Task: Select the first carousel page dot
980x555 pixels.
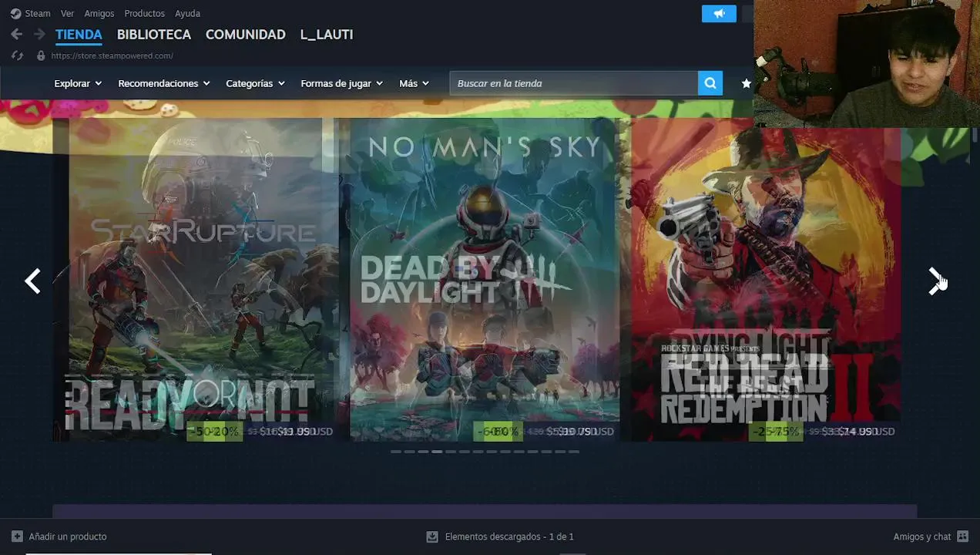Action: [395, 452]
